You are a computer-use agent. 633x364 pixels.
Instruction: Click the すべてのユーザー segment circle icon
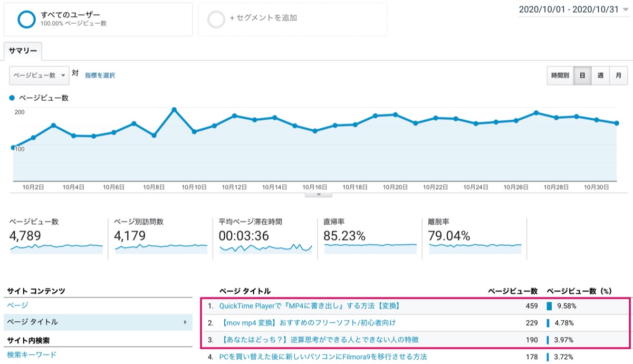26,19
